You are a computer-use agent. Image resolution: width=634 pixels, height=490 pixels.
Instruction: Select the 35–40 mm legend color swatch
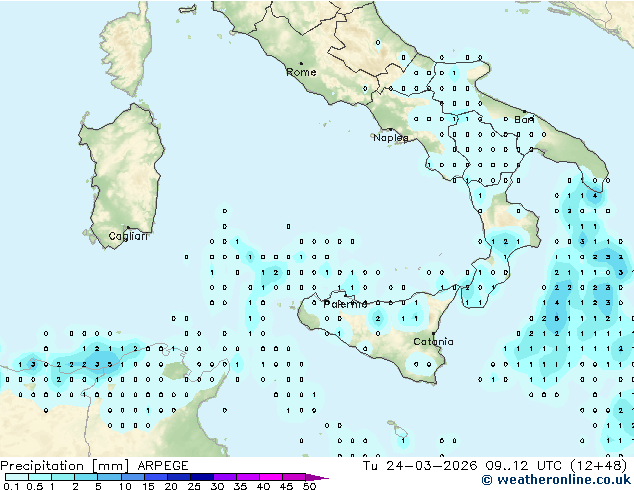[x=248, y=477]
